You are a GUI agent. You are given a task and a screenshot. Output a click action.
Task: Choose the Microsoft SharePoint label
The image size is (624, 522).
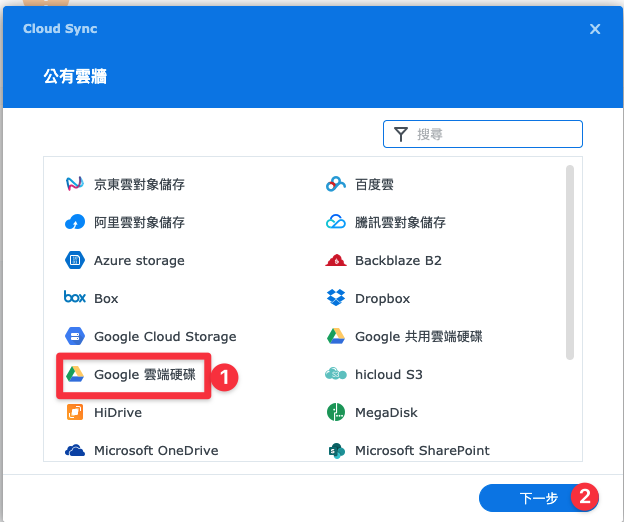pos(422,450)
